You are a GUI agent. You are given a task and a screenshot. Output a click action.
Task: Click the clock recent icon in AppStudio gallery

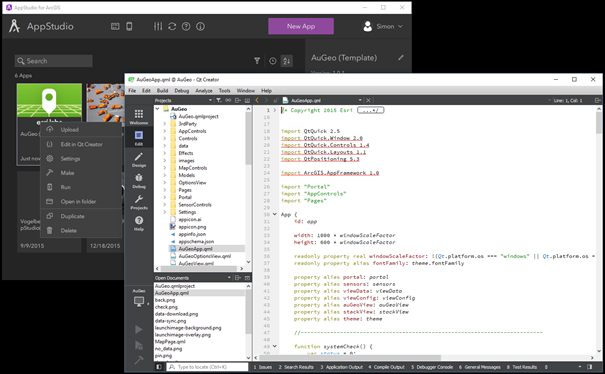(272, 61)
